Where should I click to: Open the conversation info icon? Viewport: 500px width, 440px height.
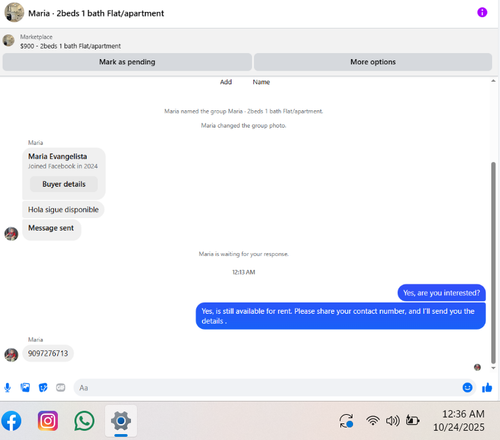click(482, 12)
